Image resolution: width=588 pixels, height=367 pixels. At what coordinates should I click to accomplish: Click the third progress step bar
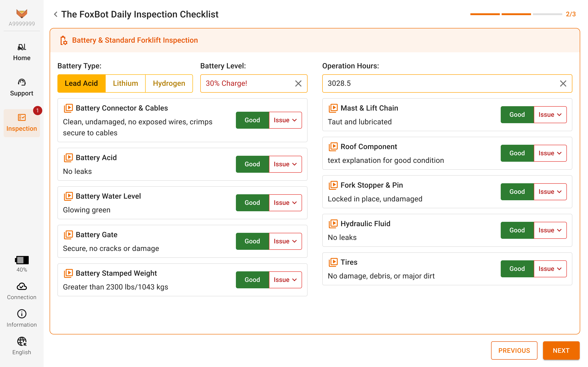pyautogui.click(x=547, y=14)
